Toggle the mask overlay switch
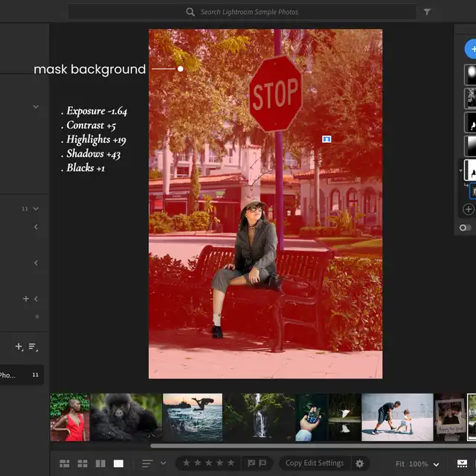This screenshot has height=476, width=476. [466, 228]
